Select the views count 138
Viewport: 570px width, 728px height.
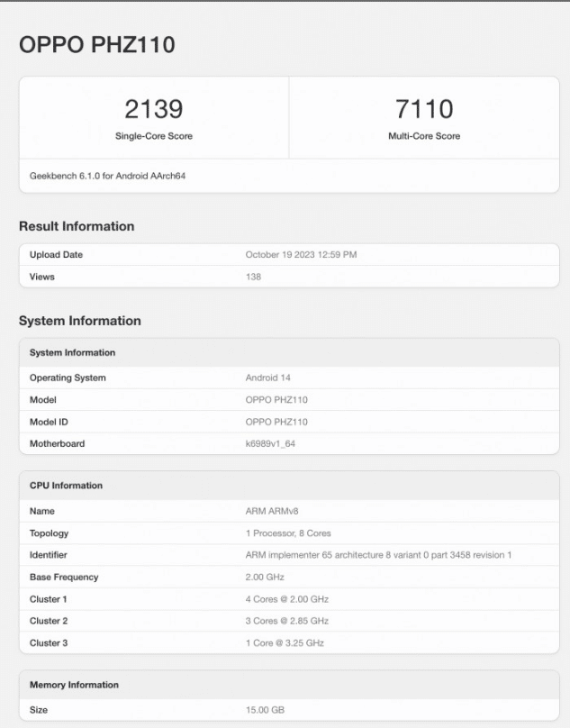[x=253, y=277]
